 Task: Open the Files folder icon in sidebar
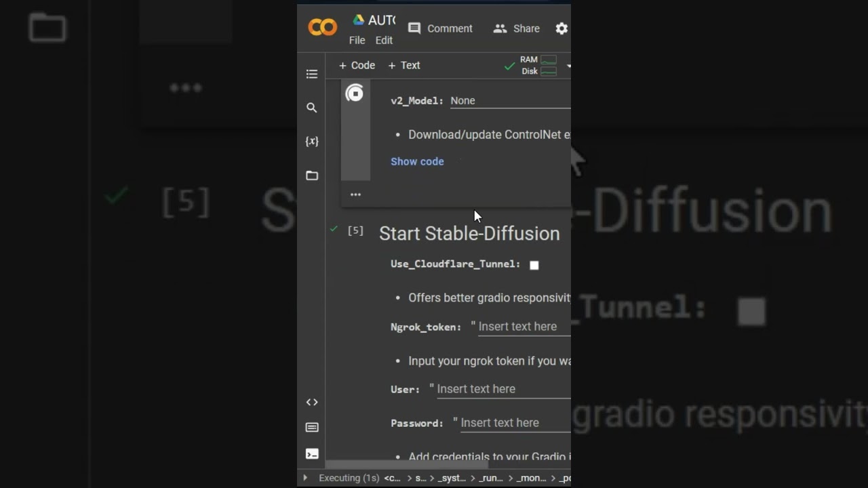[312, 176]
